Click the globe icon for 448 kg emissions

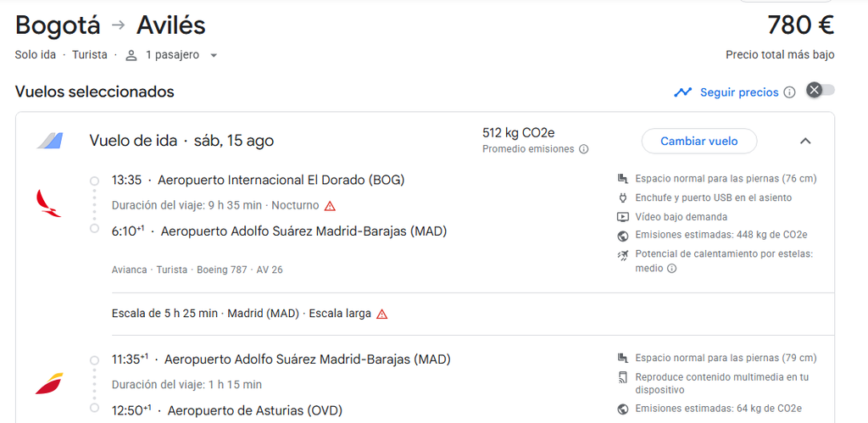click(x=623, y=236)
